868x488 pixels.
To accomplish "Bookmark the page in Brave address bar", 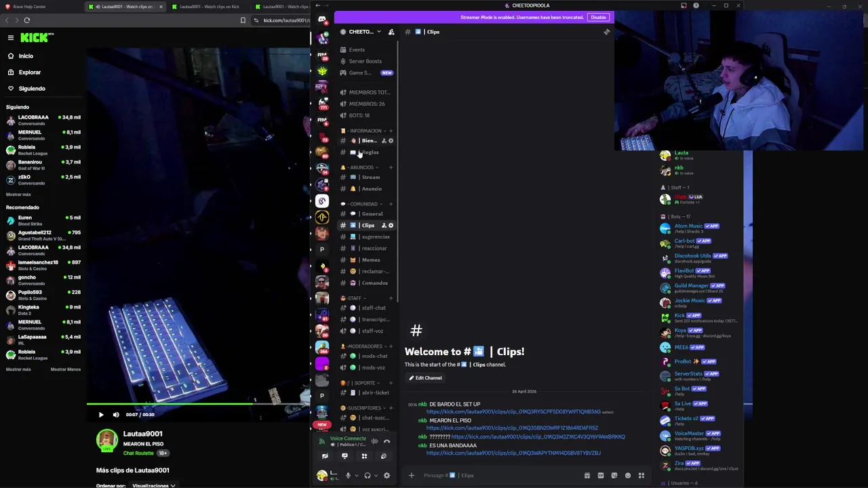I will point(243,20).
